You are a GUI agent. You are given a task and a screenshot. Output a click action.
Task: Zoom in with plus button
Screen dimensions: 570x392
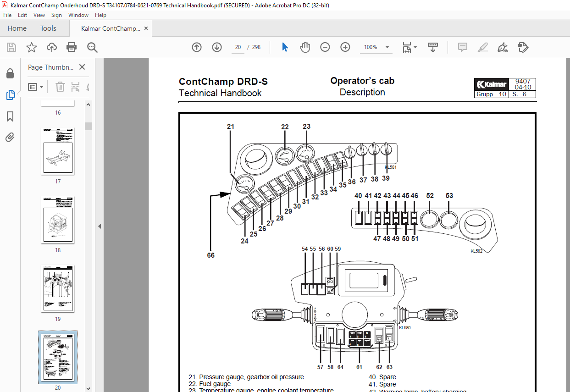tap(345, 47)
